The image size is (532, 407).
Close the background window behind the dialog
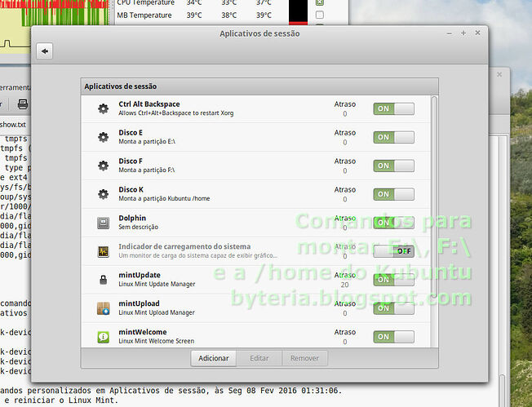click(x=499, y=74)
